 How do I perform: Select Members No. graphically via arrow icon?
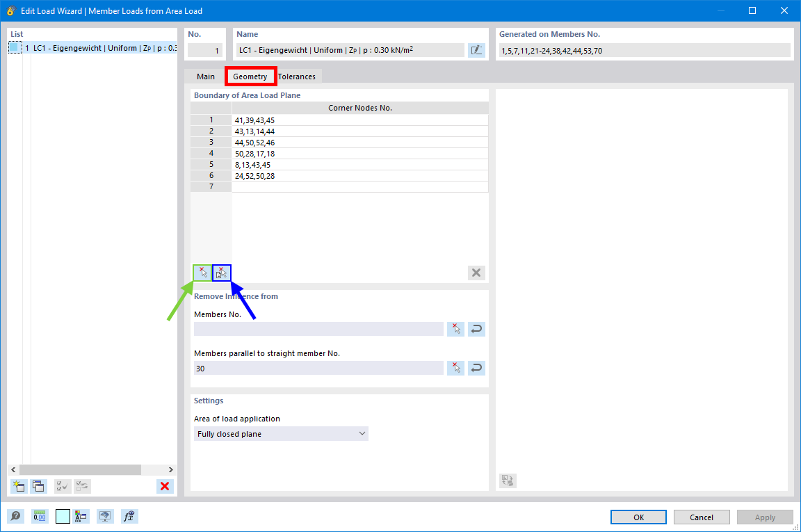tap(455, 328)
